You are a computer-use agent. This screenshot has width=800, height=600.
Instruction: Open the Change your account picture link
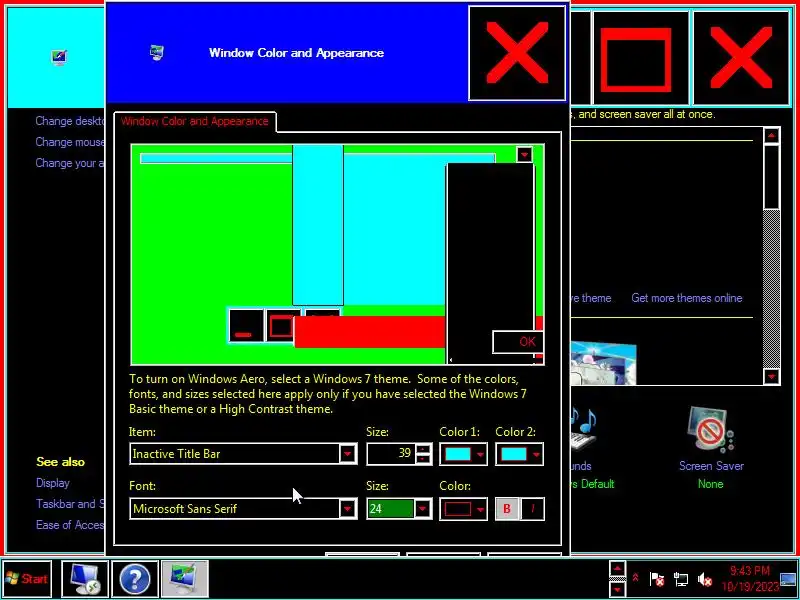(70, 163)
